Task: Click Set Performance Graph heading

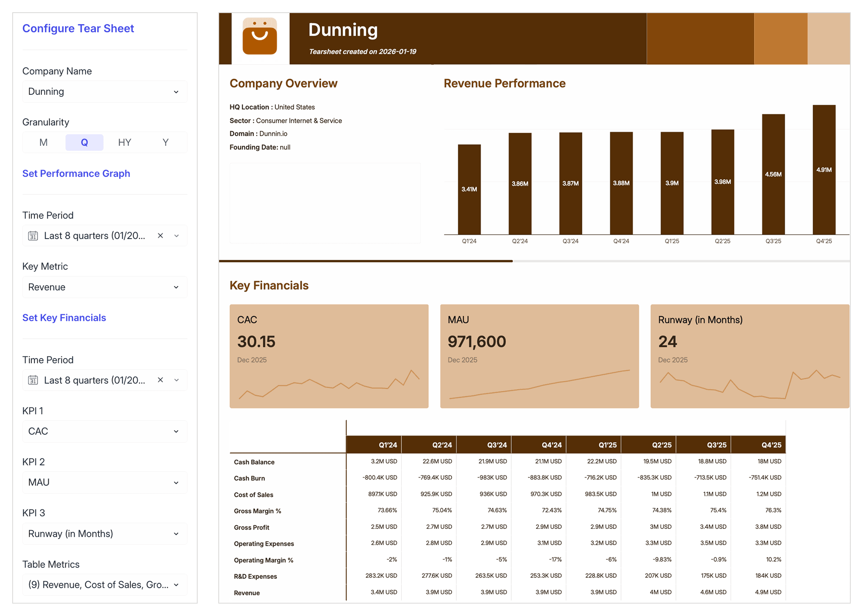Action: pos(76,174)
